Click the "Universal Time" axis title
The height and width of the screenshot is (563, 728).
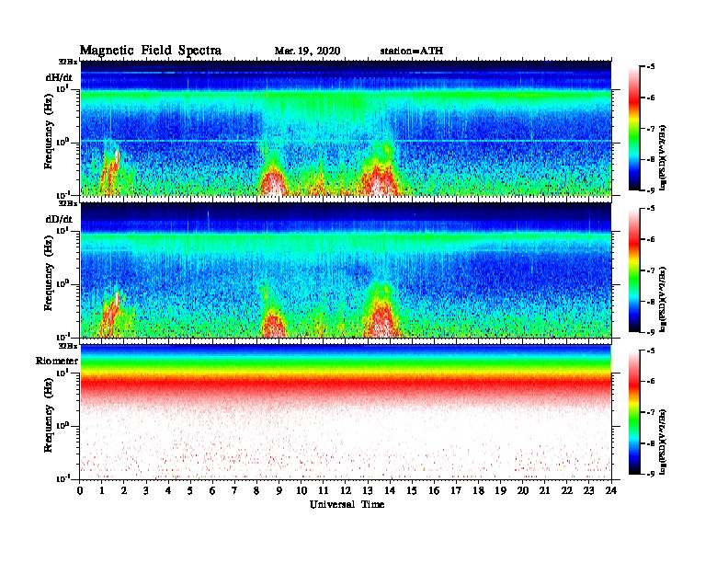coord(347,504)
